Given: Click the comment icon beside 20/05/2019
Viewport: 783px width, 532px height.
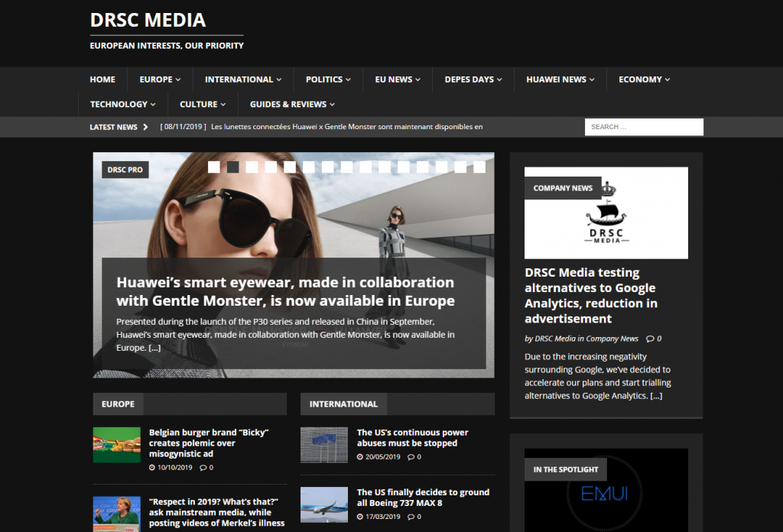Looking at the screenshot, I should coord(411,457).
